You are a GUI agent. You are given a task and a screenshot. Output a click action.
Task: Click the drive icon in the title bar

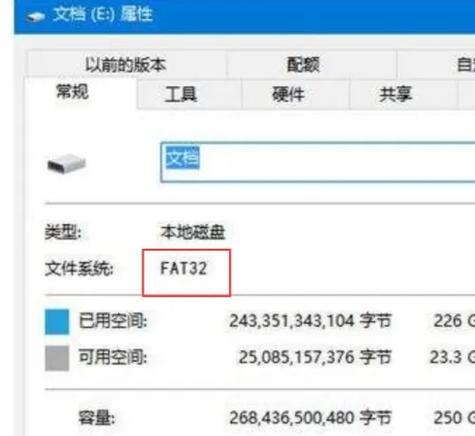click(x=36, y=16)
